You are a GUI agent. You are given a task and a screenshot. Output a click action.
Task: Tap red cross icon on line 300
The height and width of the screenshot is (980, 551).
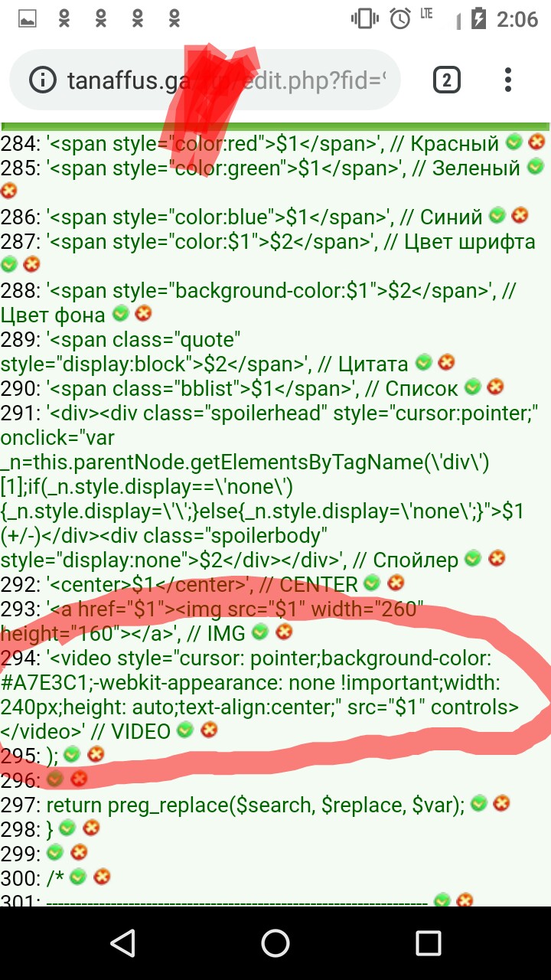tap(101, 877)
